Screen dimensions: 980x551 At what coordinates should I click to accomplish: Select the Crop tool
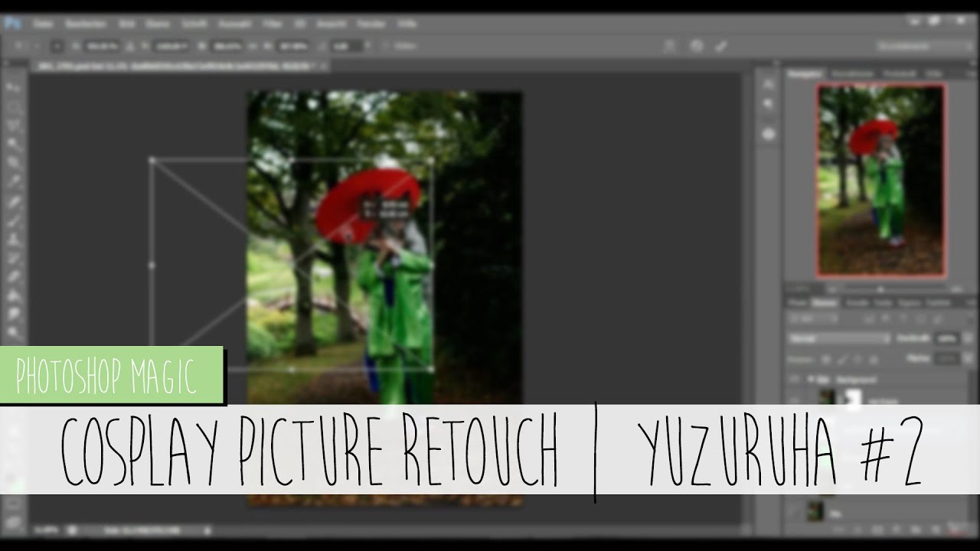[14, 163]
